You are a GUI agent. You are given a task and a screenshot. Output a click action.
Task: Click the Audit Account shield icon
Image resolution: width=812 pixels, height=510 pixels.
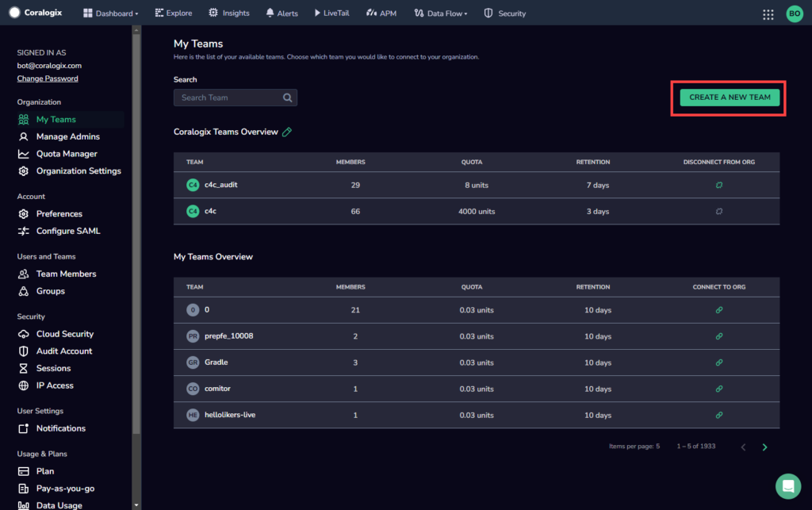point(23,351)
